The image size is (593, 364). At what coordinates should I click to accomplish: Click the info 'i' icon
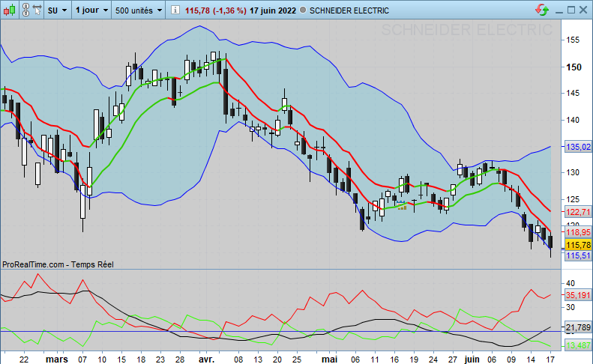click(175, 10)
